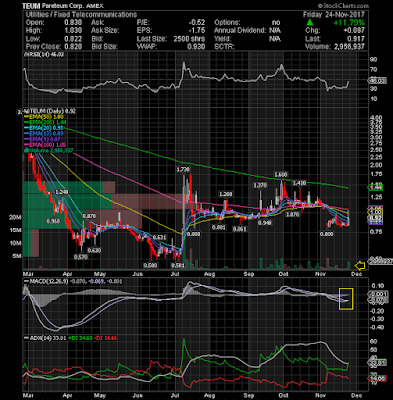Click the green EMA(200) axis tag 1.44
Image resolution: width=393 pixels, height=400 pixels.
coord(377,187)
